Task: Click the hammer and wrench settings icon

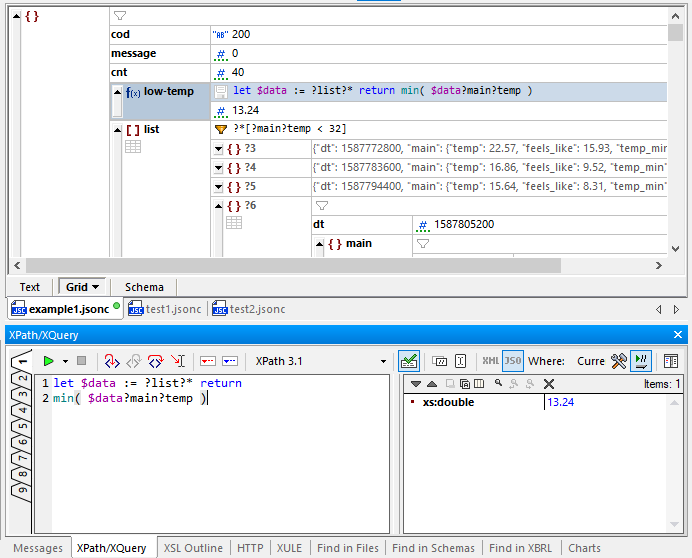Action: (619, 361)
